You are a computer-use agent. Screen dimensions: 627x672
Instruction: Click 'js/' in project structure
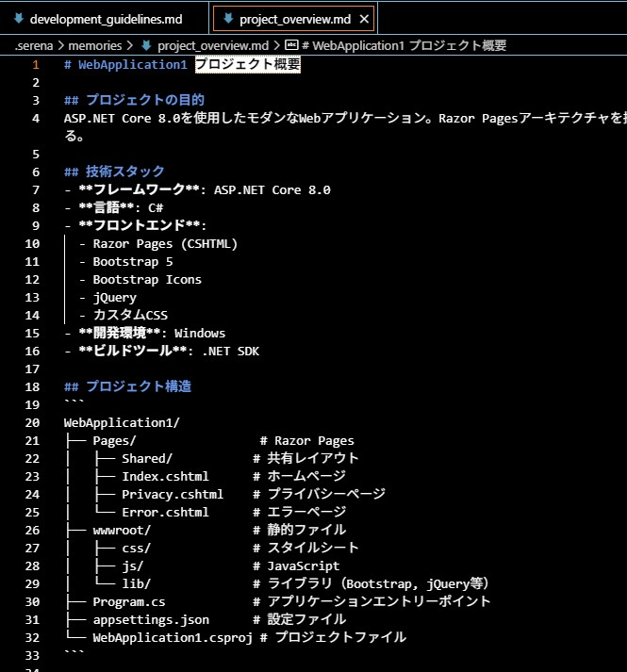(x=132, y=566)
